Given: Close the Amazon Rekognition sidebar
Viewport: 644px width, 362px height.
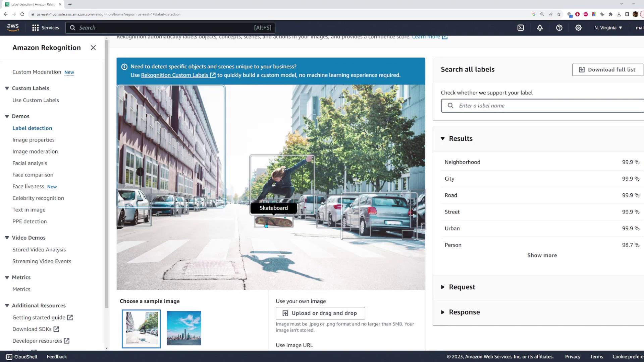Looking at the screenshot, I should [93, 48].
